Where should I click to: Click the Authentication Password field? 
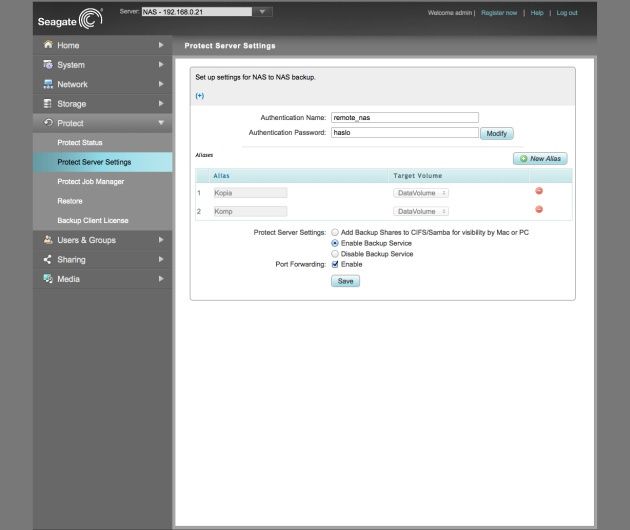405,132
